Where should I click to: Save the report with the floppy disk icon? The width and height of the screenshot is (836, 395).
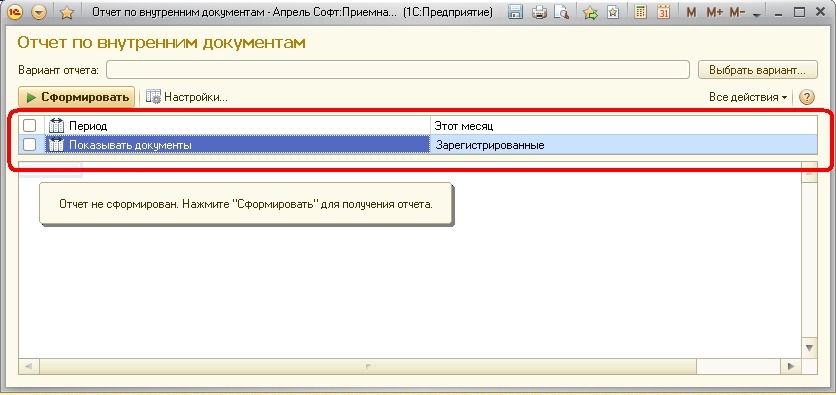[x=515, y=12]
